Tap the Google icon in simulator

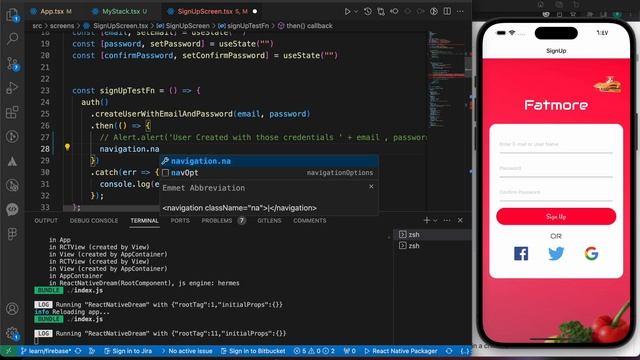pyautogui.click(x=591, y=253)
